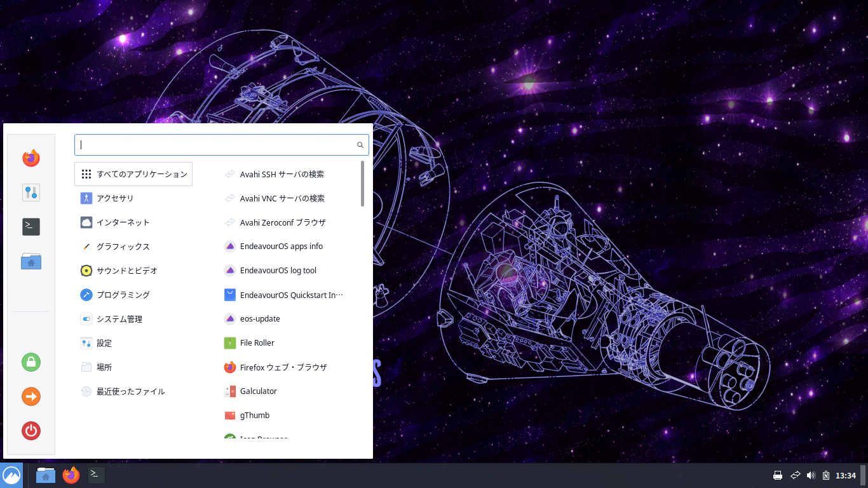Launch eos-update
The image size is (868, 488).
click(289, 319)
